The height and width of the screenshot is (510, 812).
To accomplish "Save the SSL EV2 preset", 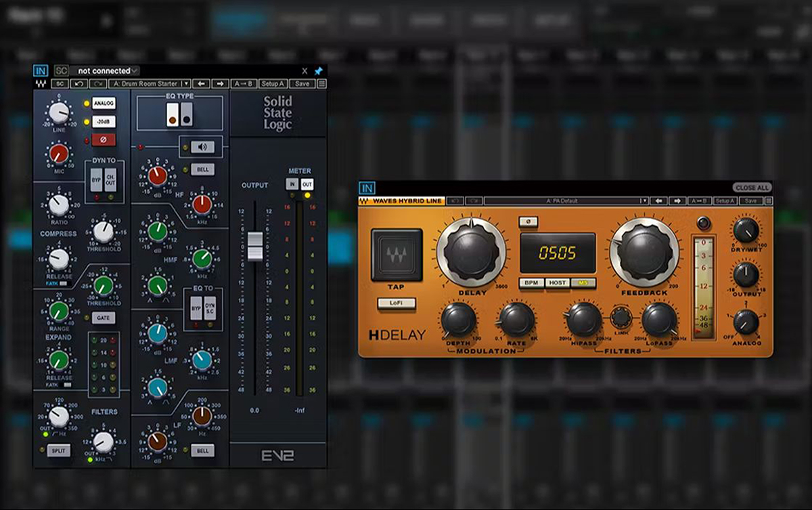I will 302,83.
